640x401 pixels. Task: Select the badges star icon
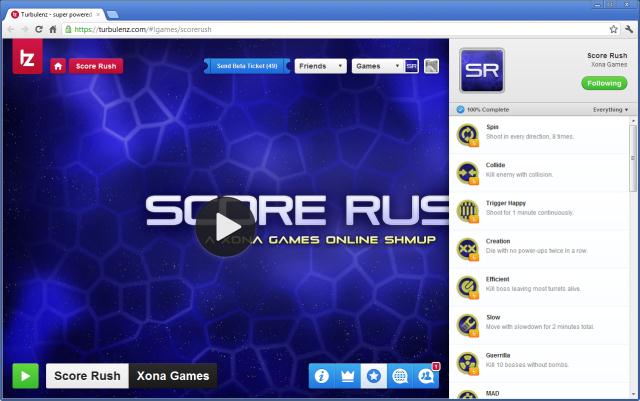[x=374, y=376]
